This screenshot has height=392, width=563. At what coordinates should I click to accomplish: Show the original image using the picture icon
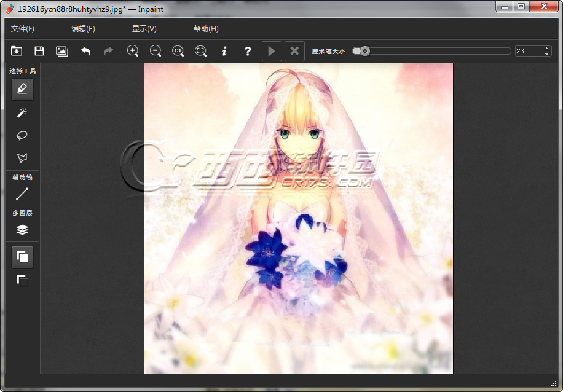tap(62, 51)
